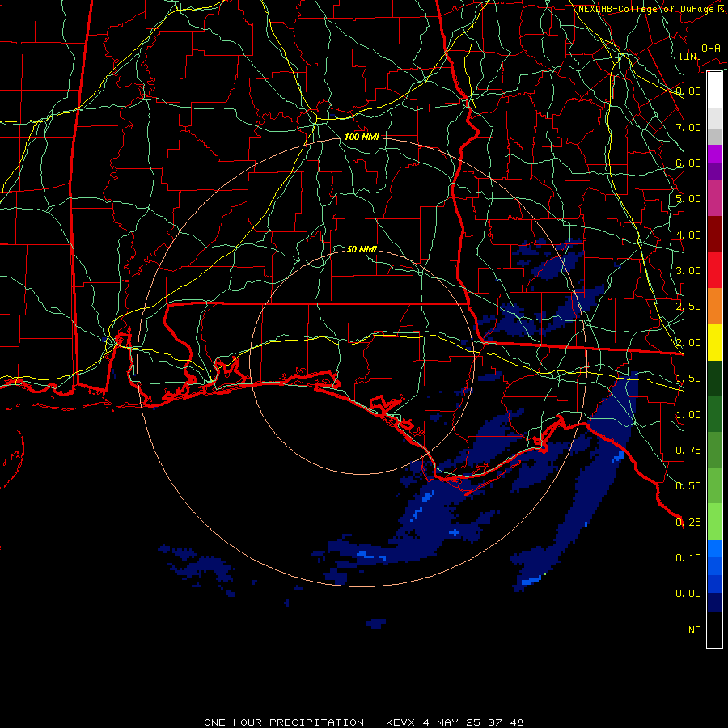Click the 0.25 legend value
This screenshot has width=728, height=728.
click(688, 523)
